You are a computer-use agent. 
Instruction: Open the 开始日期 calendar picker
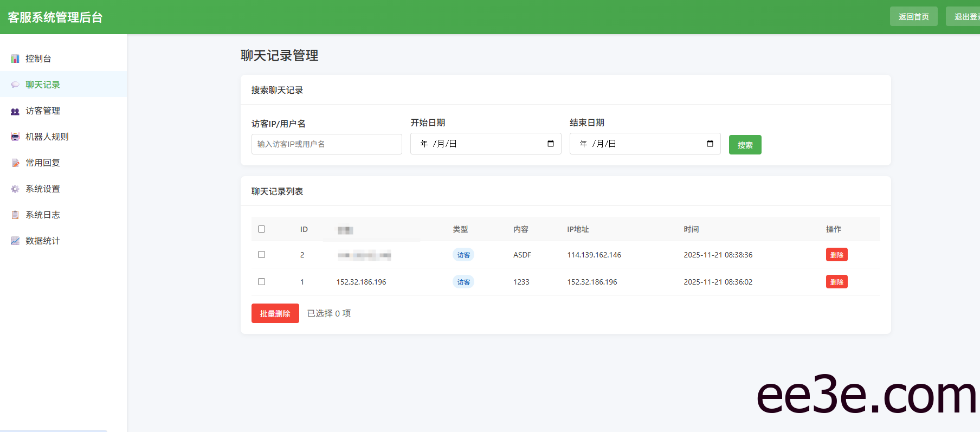[551, 144]
